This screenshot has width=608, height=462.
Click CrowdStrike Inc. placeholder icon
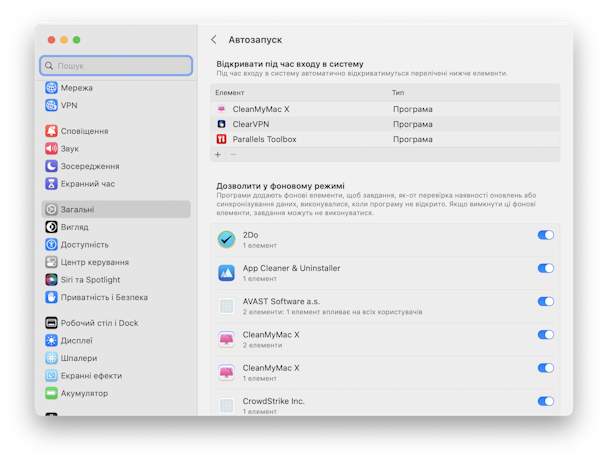point(226,406)
